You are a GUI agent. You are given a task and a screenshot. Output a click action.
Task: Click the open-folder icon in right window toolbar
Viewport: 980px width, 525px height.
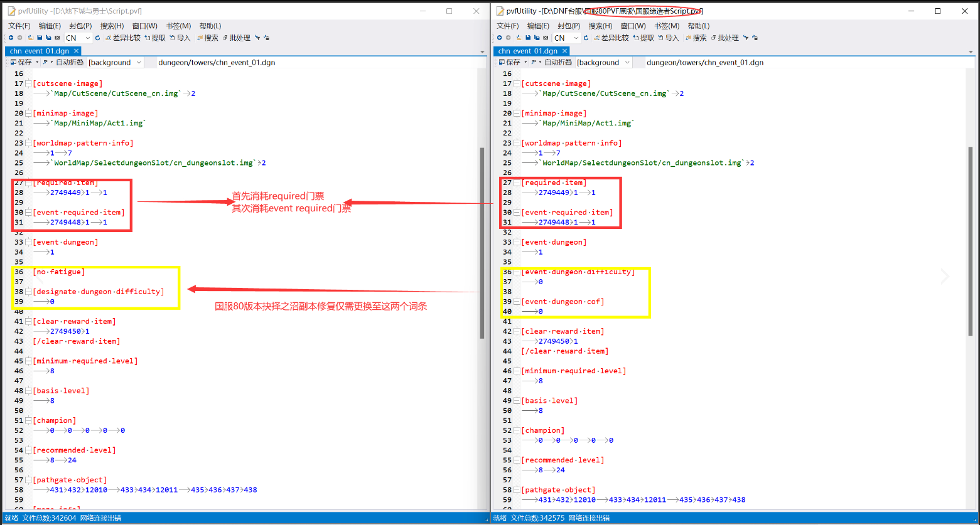point(519,38)
